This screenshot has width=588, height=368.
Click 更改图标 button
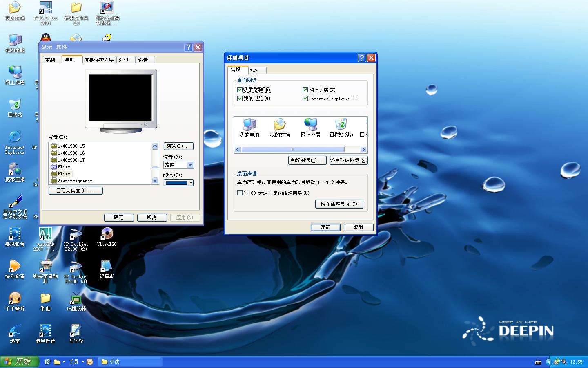(x=307, y=160)
